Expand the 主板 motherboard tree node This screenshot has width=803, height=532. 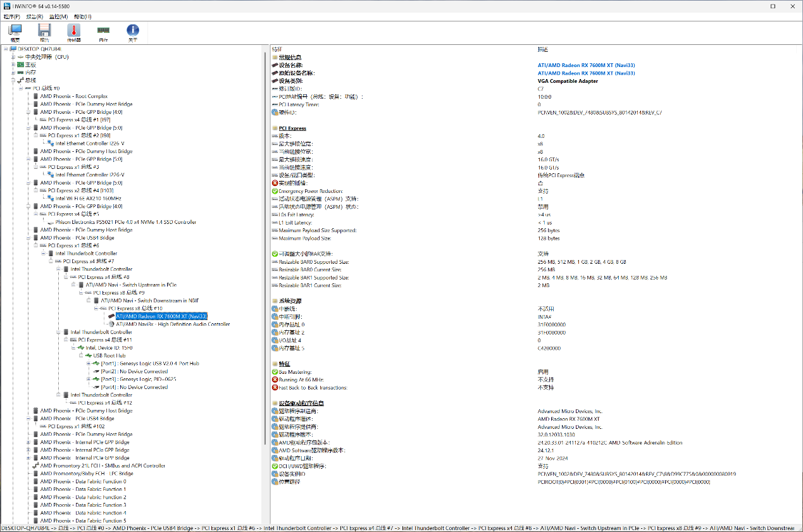(x=13, y=65)
